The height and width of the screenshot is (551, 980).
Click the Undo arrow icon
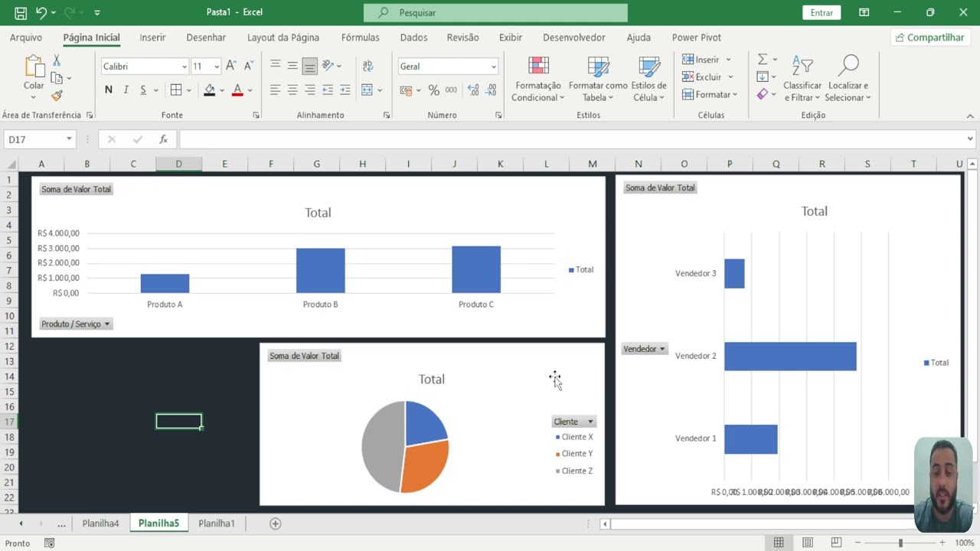click(41, 12)
